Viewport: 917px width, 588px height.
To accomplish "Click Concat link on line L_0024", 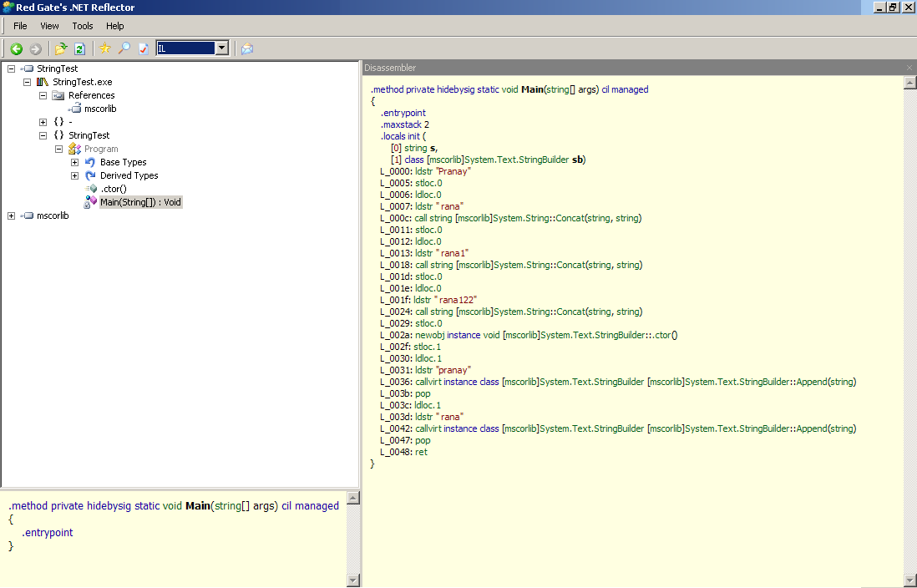I will click(x=570, y=312).
